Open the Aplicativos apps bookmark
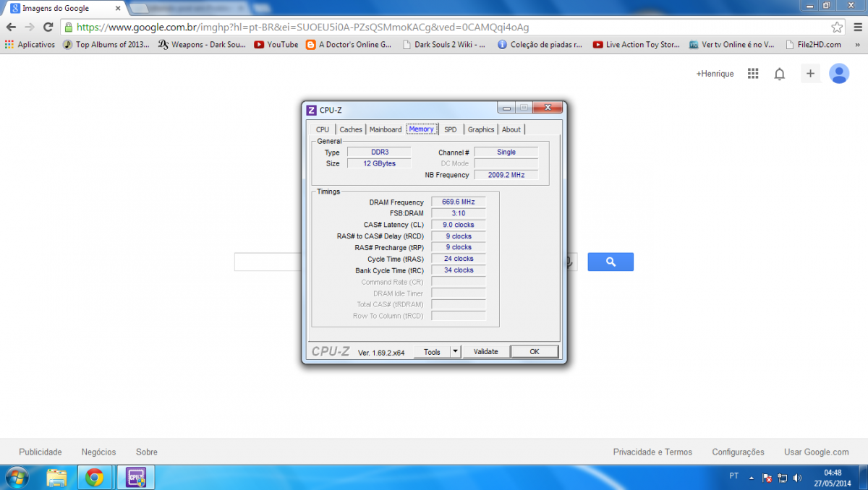 (30, 44)
